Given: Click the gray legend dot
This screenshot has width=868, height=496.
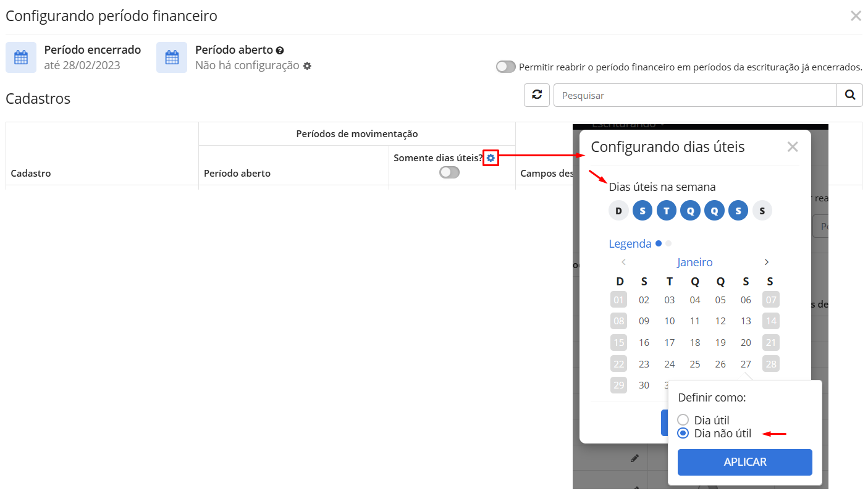Looking at the screenshot, I should [x=668, y=243].
